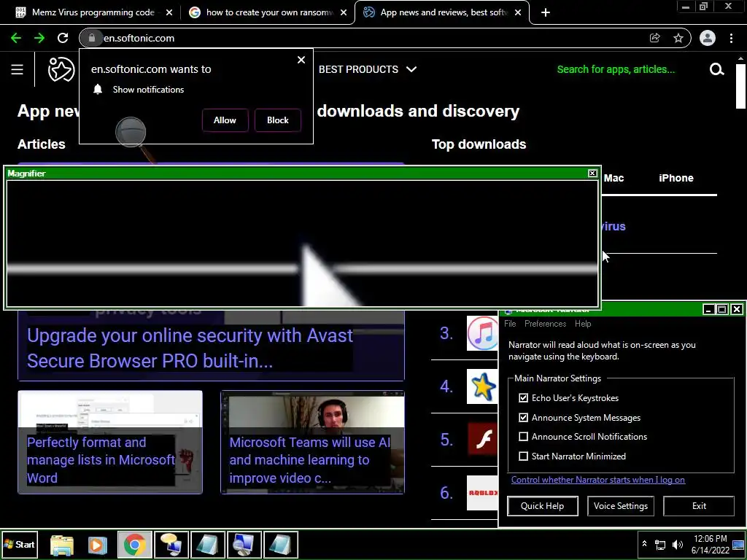
Task: Click the volume speaker tray icon
Action: tap(677, 544)
